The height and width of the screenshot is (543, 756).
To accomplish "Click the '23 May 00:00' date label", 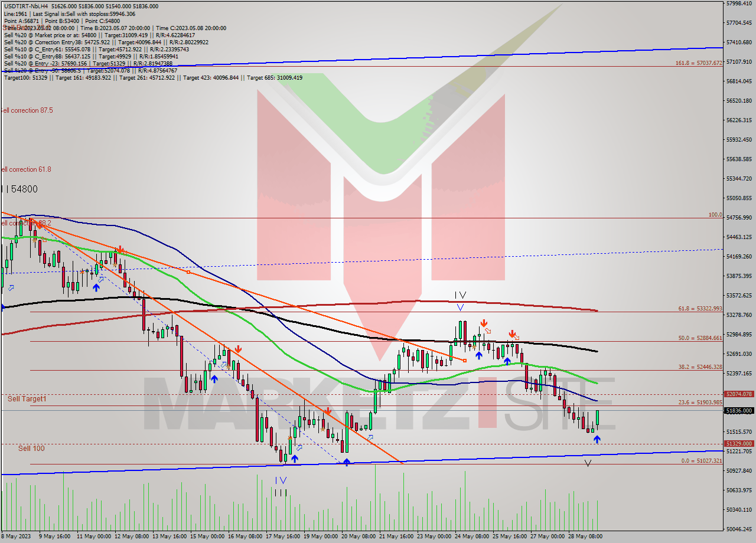I will pyautogui.click(x=434, y=537).
